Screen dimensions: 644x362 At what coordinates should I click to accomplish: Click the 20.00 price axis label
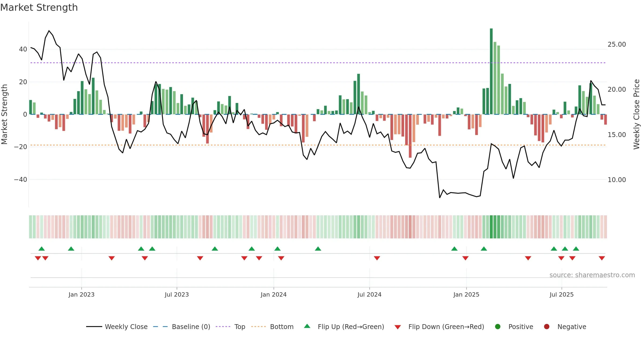(617, 89)
